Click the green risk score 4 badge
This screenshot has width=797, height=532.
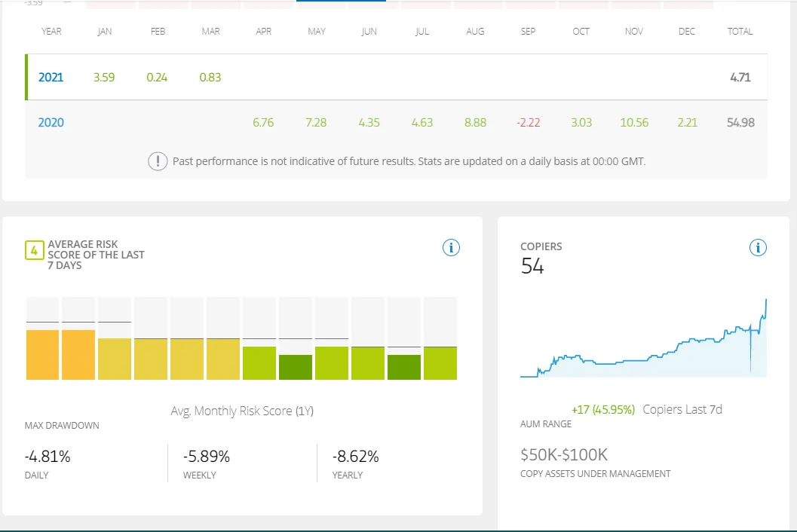point(34,250)
